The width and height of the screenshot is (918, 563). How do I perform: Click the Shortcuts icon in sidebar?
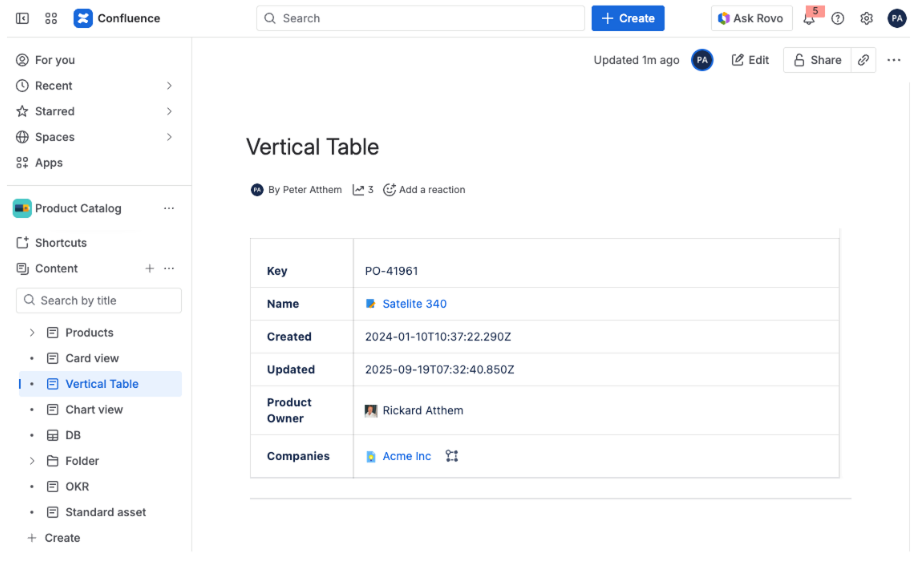click(22, 242)
